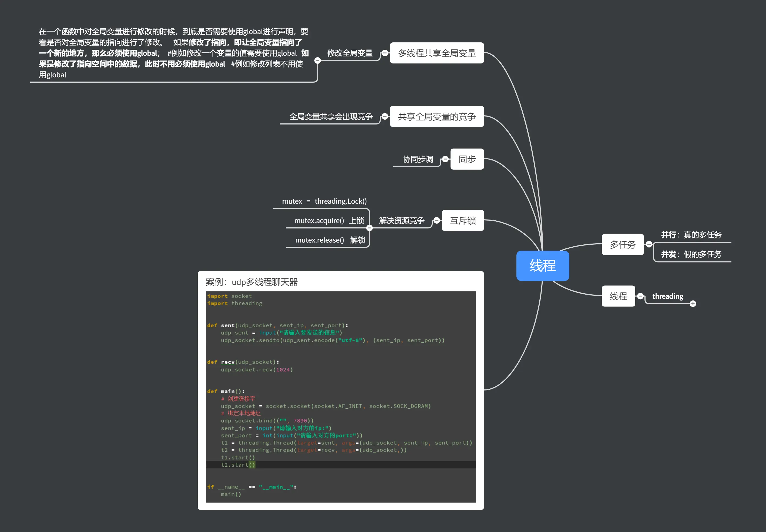766x532 pixels.
Task: Select the 多线程共享全局变量 topic
Action: (x=437, y=53)
